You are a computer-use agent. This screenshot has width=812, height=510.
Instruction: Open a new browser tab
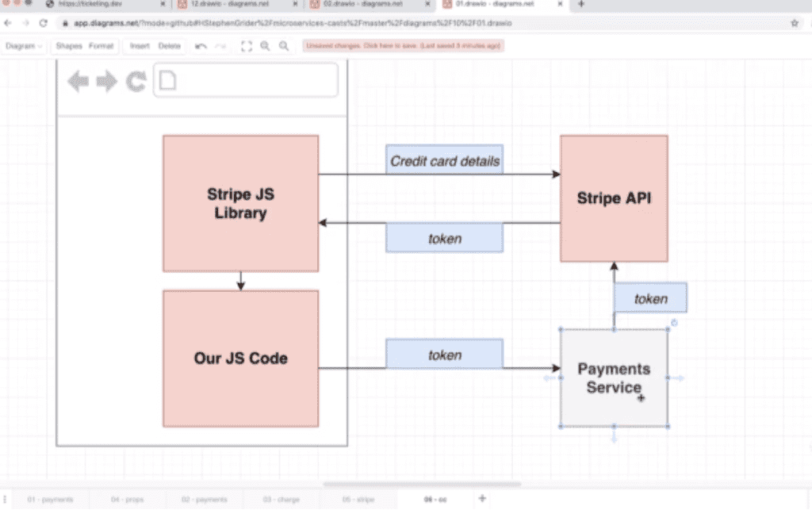point(581,5)
